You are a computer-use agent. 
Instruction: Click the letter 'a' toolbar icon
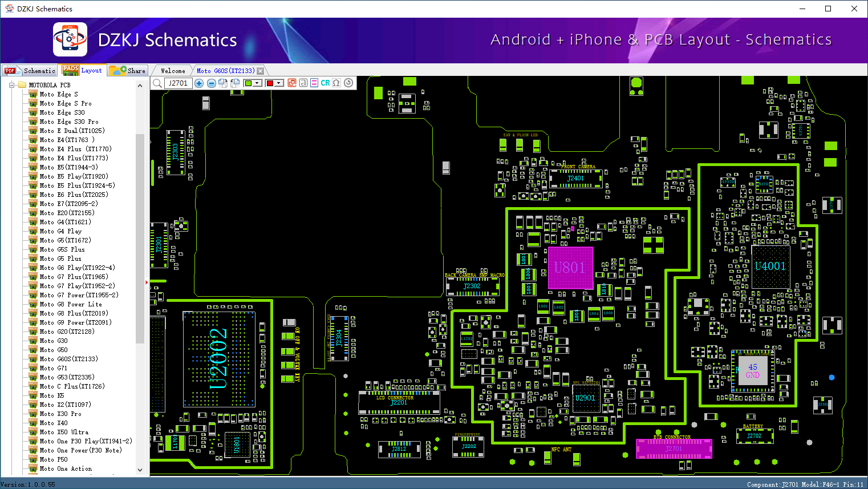point(303,83)
